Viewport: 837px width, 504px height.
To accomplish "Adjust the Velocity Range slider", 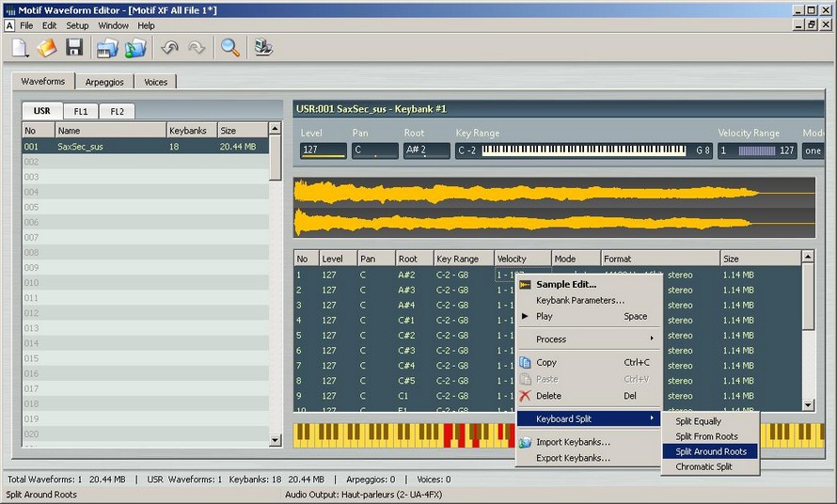I will click(756, 150).
